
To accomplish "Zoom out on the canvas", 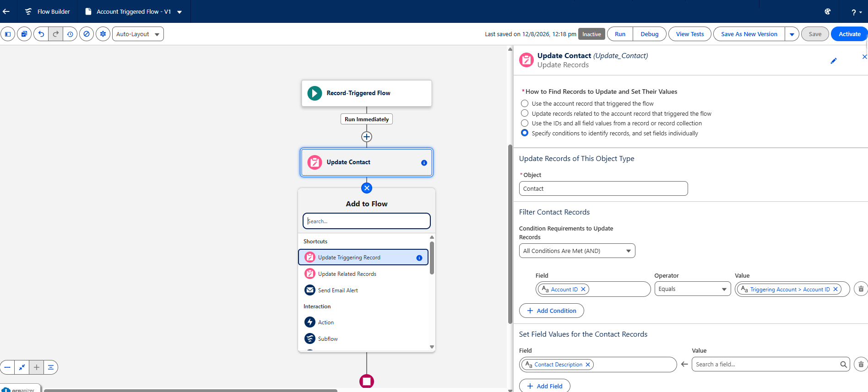I will [7, 367].
